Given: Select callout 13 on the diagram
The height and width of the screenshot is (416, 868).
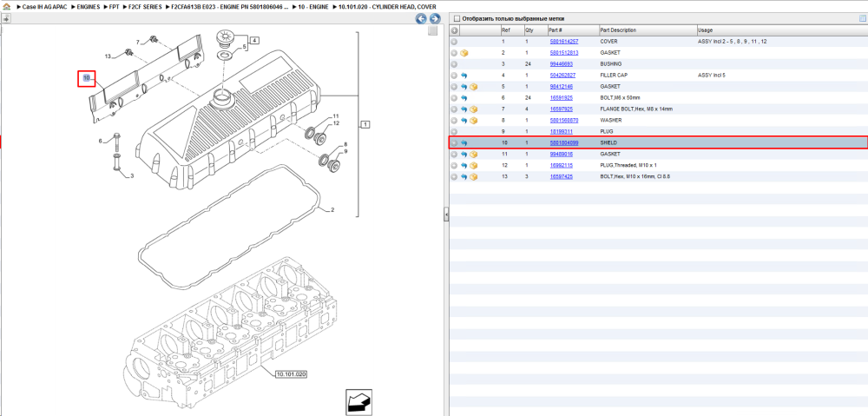Looking at the screenshot, I should pos(108,56).
